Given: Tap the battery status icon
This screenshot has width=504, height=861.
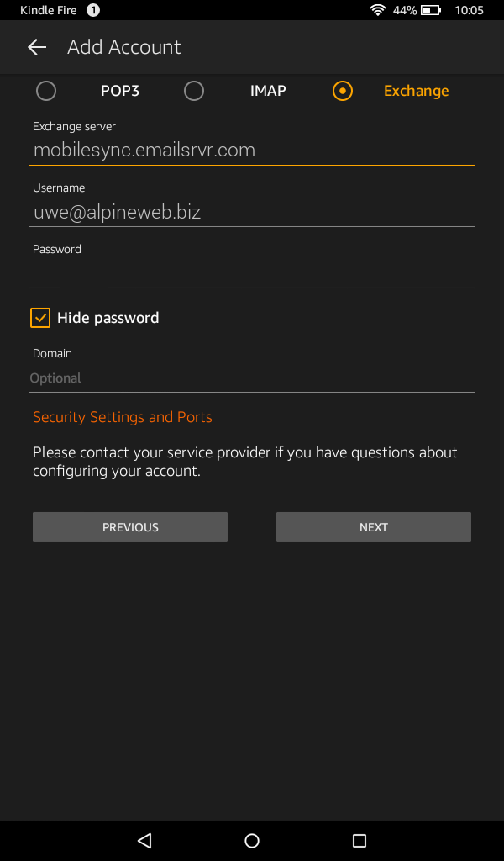Looking at the screenshot, I should [431, 10].
